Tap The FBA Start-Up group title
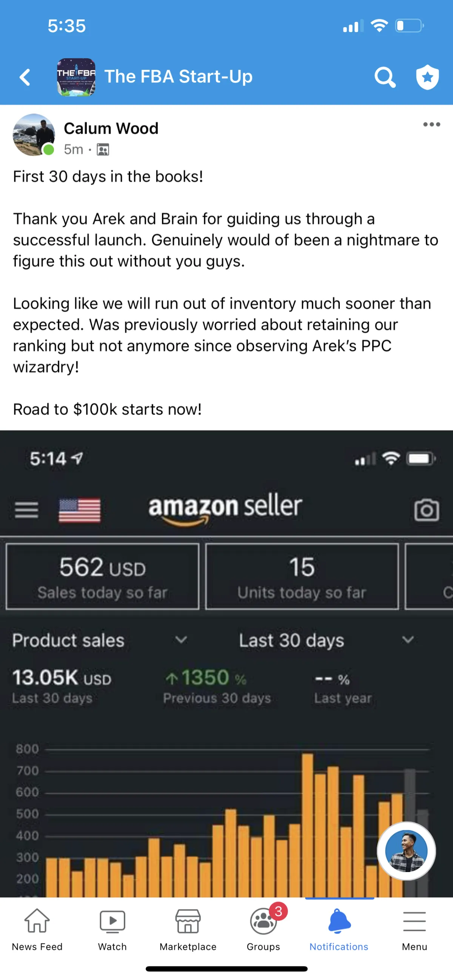453x980 pixels. 179,77
